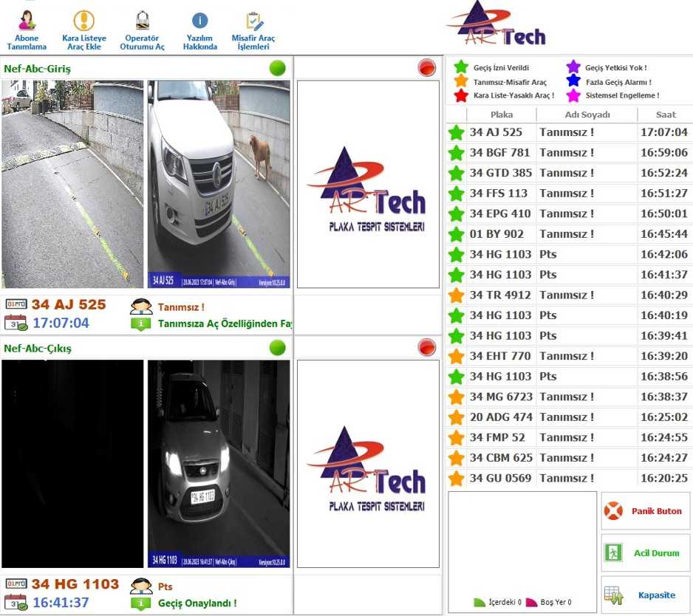Toggle green status light for Nef-Abc-Giriş
Image resolution: width=693 pixels, height=616 pixels.
(x=278, y=69)
